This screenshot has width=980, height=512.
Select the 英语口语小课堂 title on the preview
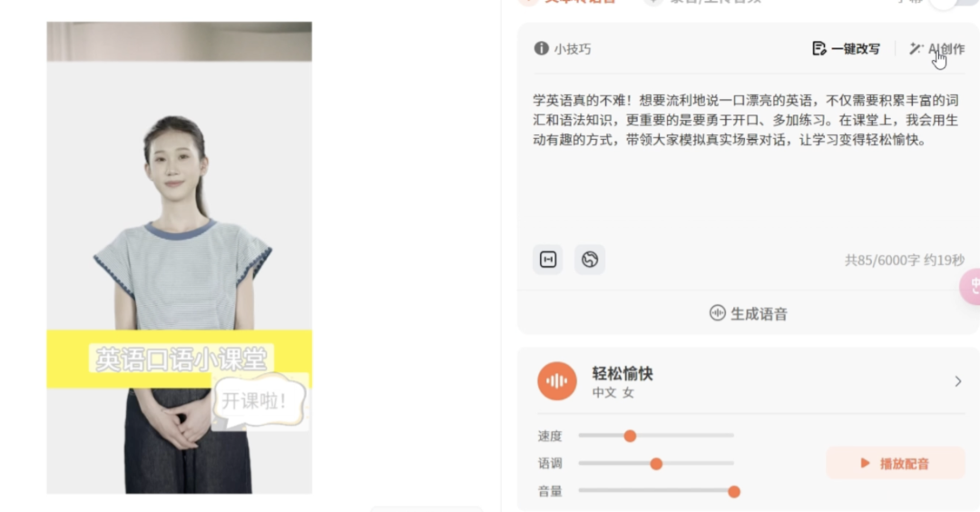coord(181,359)
